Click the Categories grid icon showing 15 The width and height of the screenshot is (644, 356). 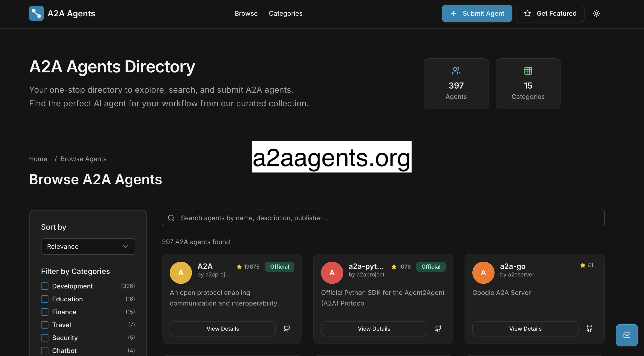[x=528, y=71]
